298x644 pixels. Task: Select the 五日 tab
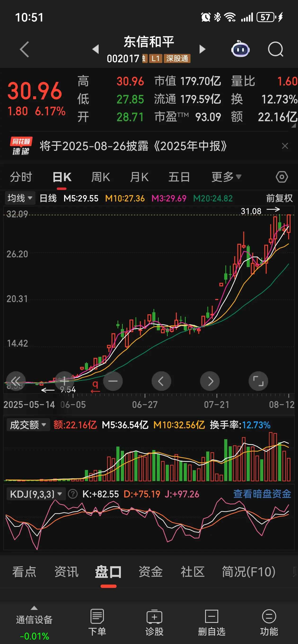coord(179,177)
